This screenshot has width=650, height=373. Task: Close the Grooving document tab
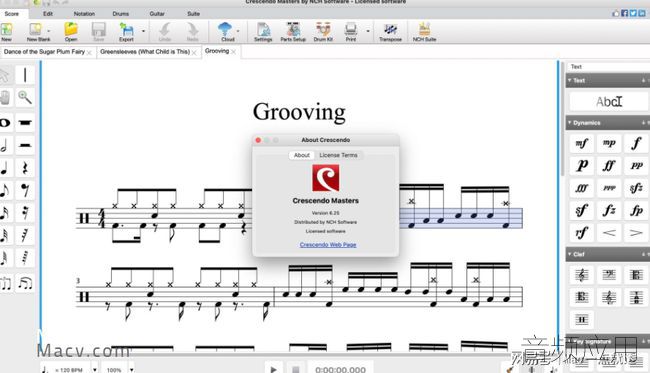(x=234, y=52)
